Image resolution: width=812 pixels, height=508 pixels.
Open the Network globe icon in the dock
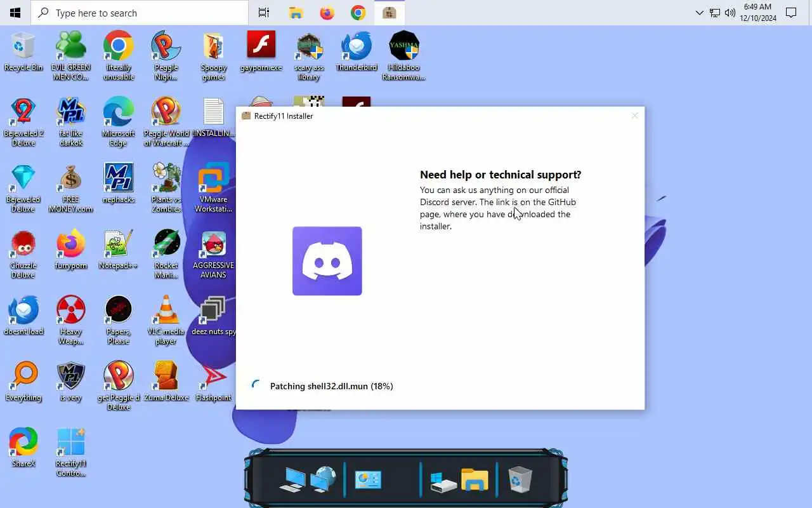(324, 479)
